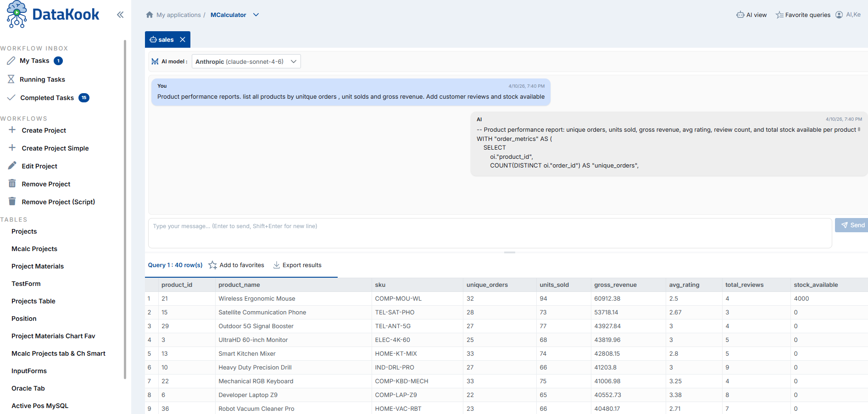Collapse the sidebar with double-chevron arrows
Image resolution: width=868 pixels, height=414 pixels.
[120, 14]
